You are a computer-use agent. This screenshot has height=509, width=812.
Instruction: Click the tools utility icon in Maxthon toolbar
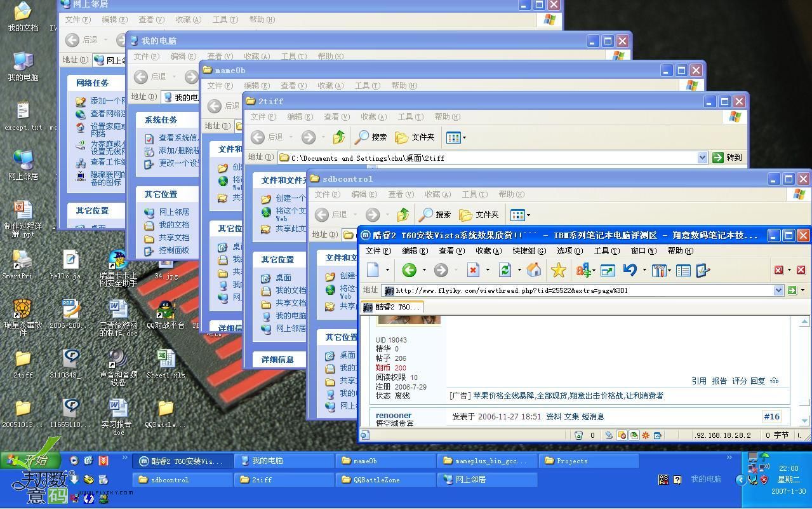658,270
